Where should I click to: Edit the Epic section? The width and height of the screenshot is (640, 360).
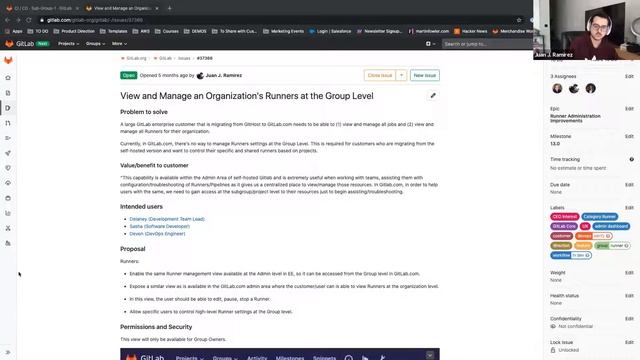(629, 109)
